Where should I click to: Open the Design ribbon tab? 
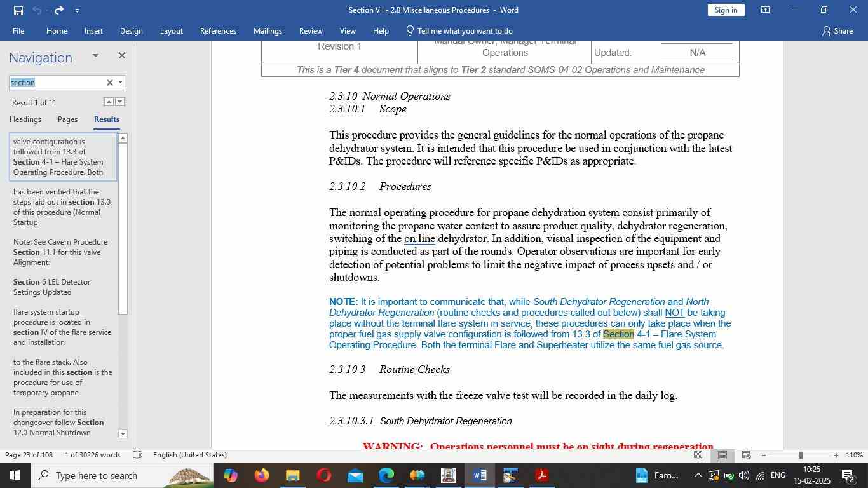click(x=131, y=30)
